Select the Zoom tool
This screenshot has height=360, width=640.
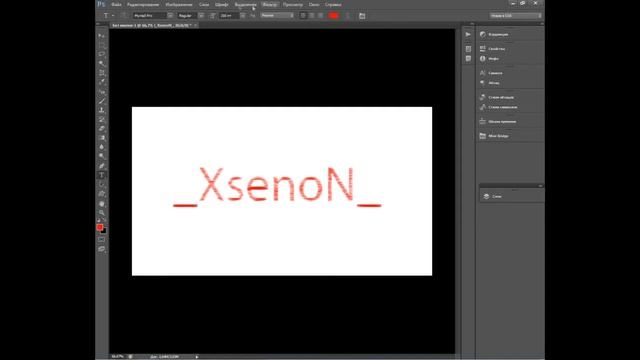click(x=101, y=213)
